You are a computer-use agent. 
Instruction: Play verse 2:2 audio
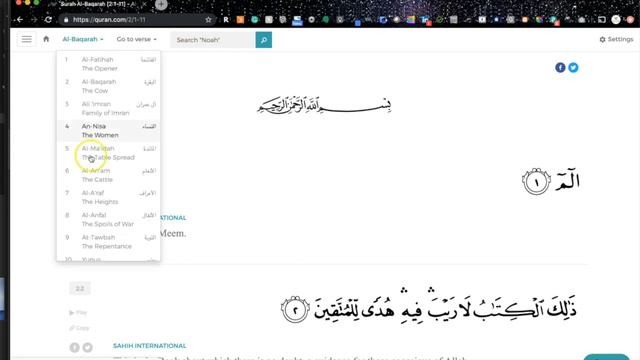[x=78, y=313]
